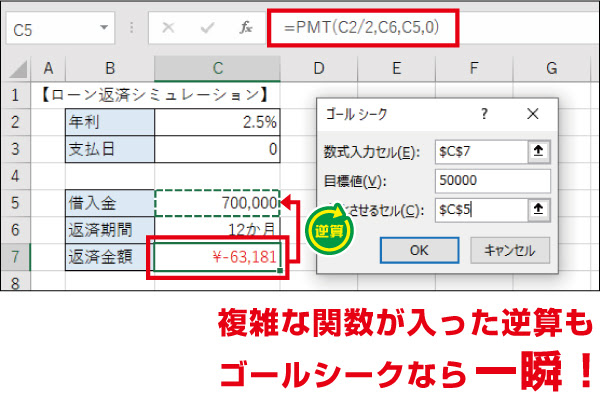Click the 2.5% interest rate cell
This screenshot has width=600, height=394.
(217, 122)
